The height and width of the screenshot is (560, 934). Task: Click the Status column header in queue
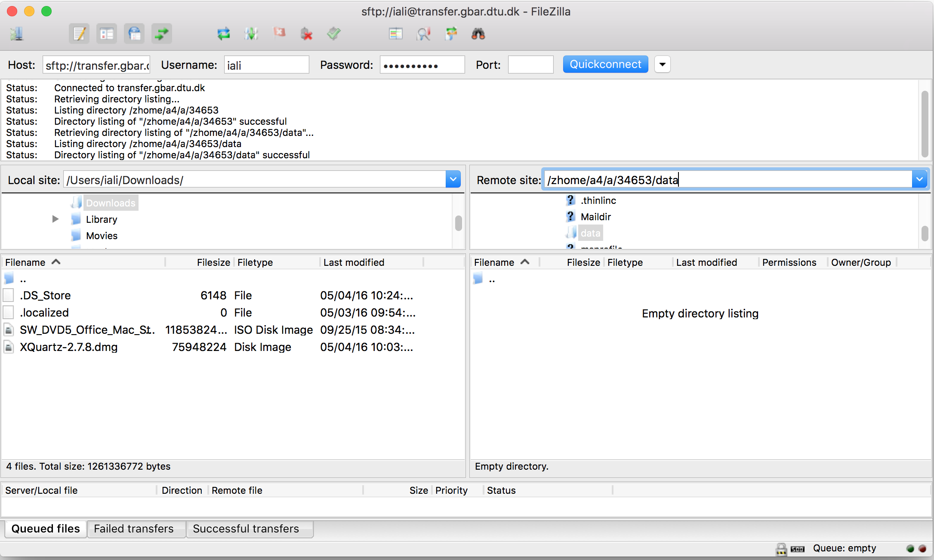[548, 490]
